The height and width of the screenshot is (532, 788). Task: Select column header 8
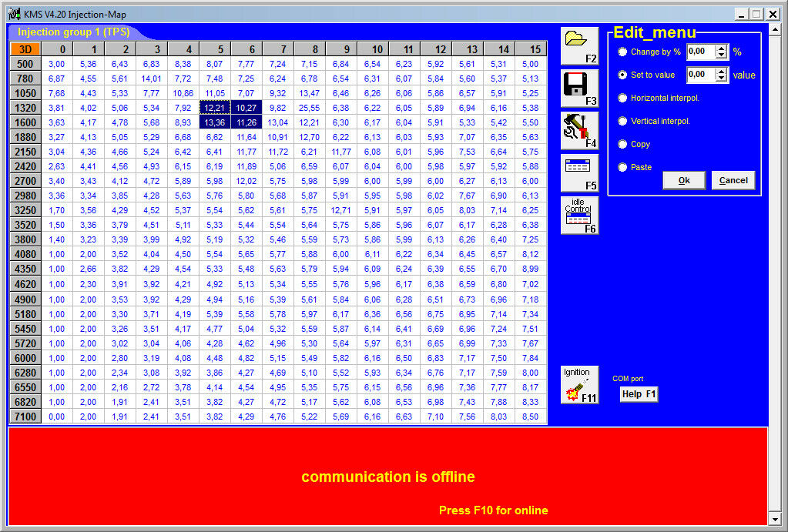point(310,49)
